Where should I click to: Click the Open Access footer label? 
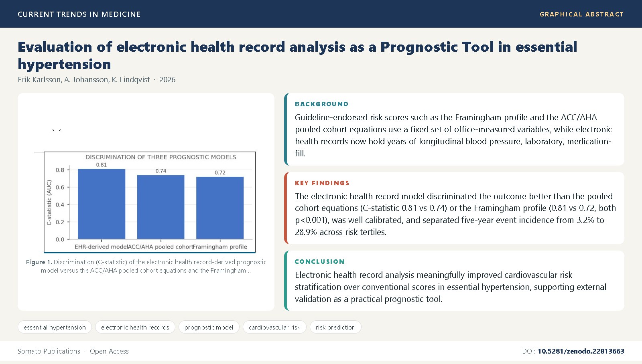tap(109, 351)
